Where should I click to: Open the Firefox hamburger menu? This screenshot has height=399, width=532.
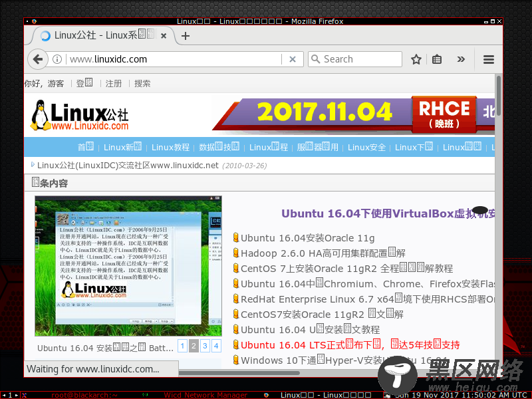pos(489,60)
